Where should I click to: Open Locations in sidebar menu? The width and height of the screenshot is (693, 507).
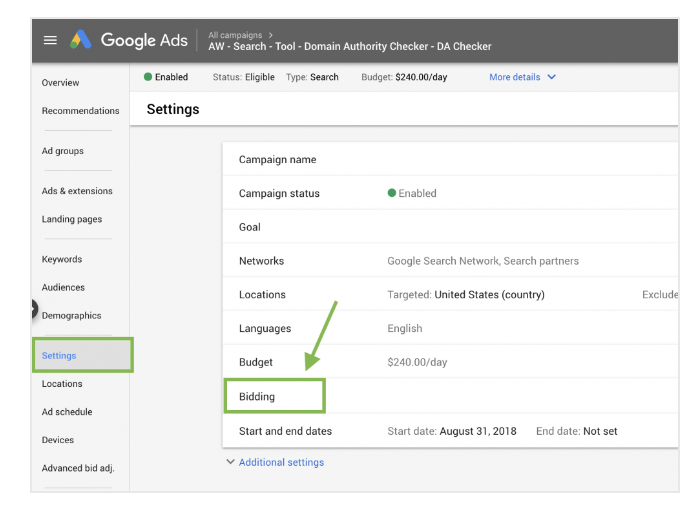click(x=62, y=384)
